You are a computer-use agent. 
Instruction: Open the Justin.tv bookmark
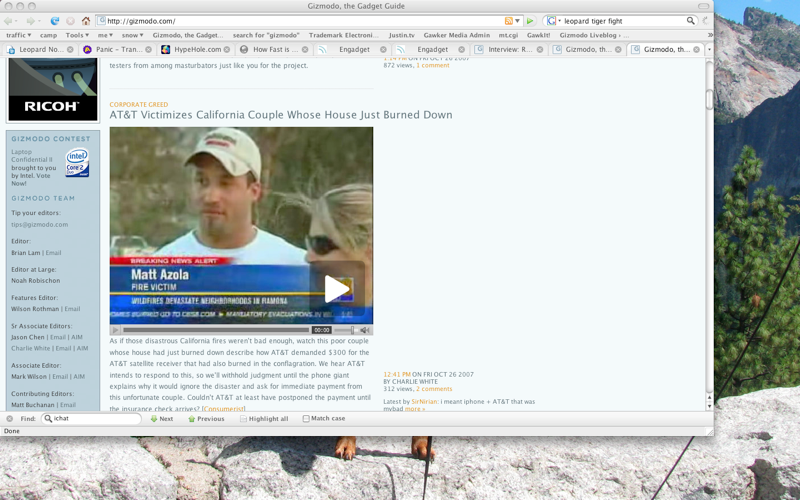pyautogui.click(x=402, y=35)
